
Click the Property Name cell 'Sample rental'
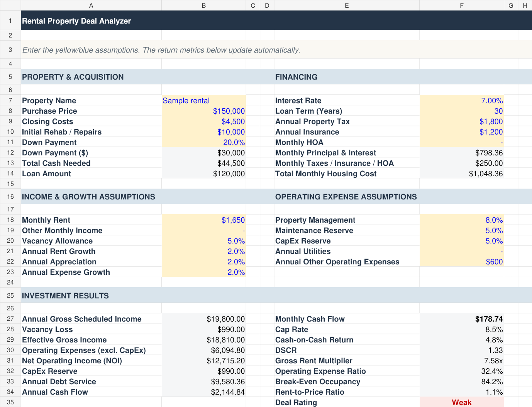pyautogui.click(x=203, y=100)
